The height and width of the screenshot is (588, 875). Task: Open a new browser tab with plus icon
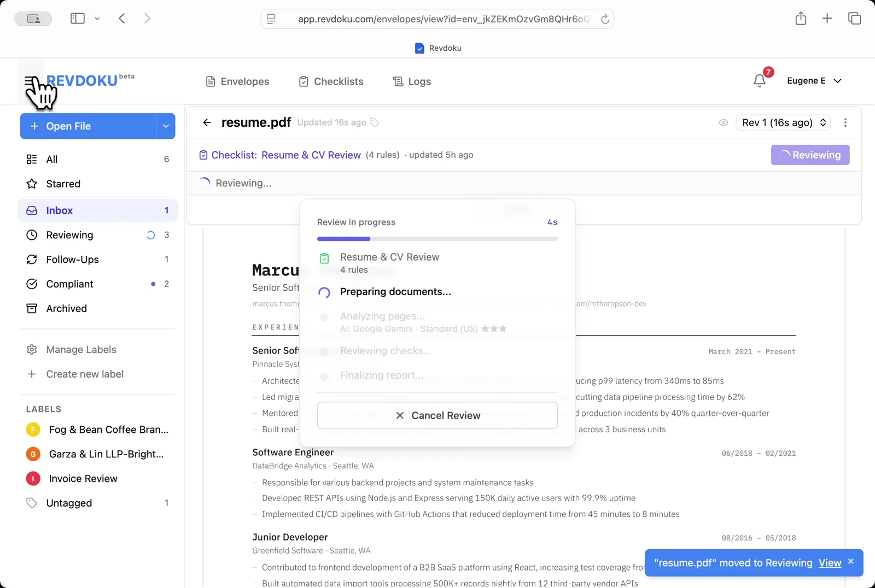[827, 19]
